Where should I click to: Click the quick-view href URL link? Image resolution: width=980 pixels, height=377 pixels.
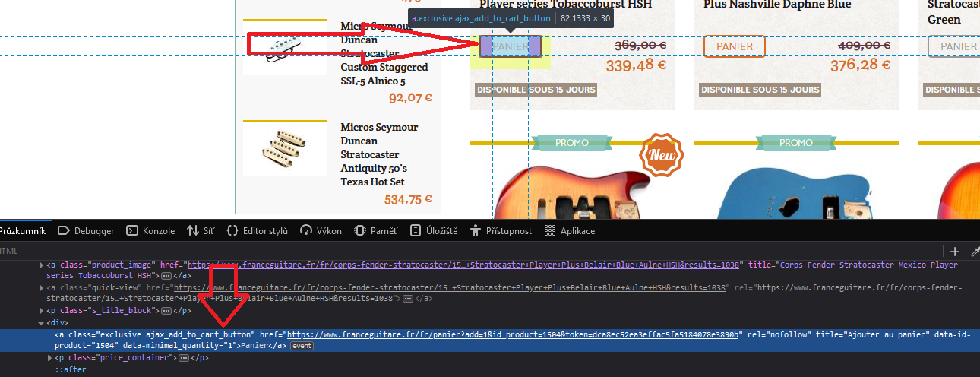point(450,288)
